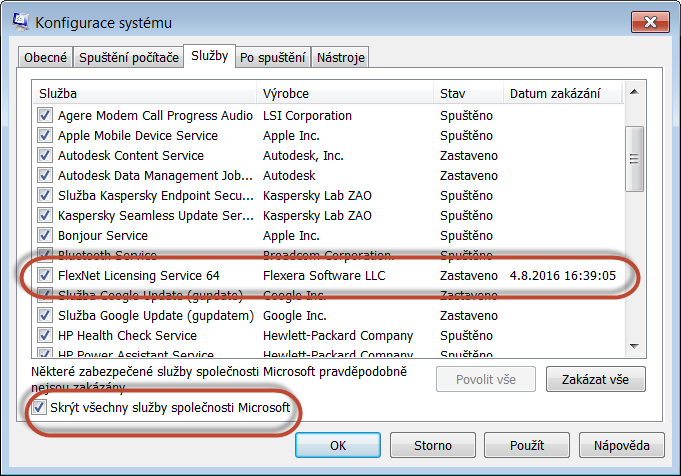Close the Konfigurace systému dialog

[x=647, y=20]
